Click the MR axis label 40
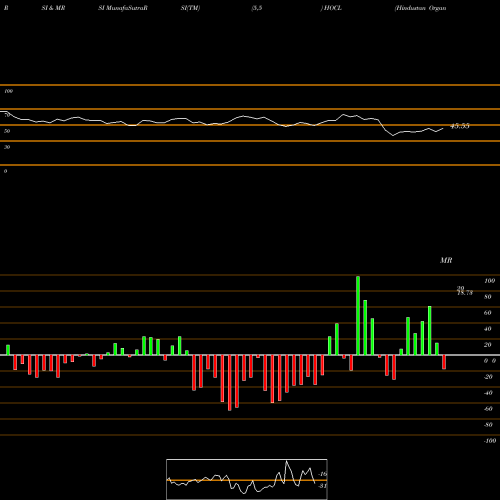This screenshot has width=500, height=500. (x=488, y=329)
